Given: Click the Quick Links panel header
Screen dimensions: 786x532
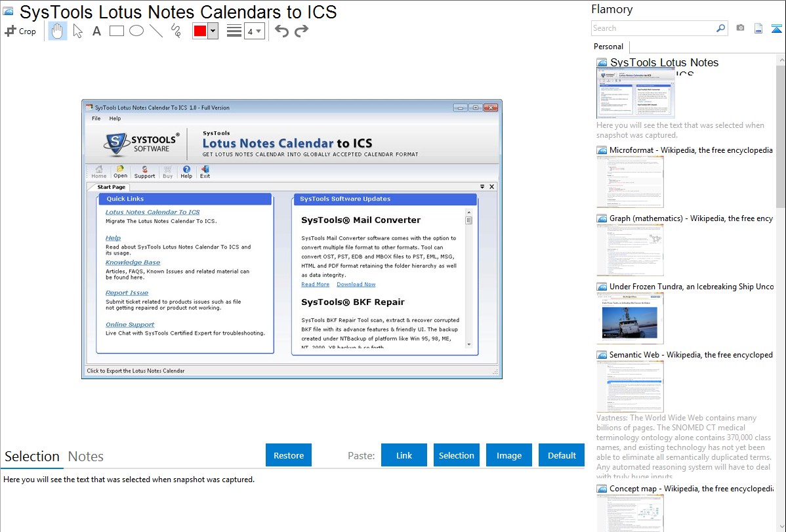Looking at the screenshot, I should (186, 199).
